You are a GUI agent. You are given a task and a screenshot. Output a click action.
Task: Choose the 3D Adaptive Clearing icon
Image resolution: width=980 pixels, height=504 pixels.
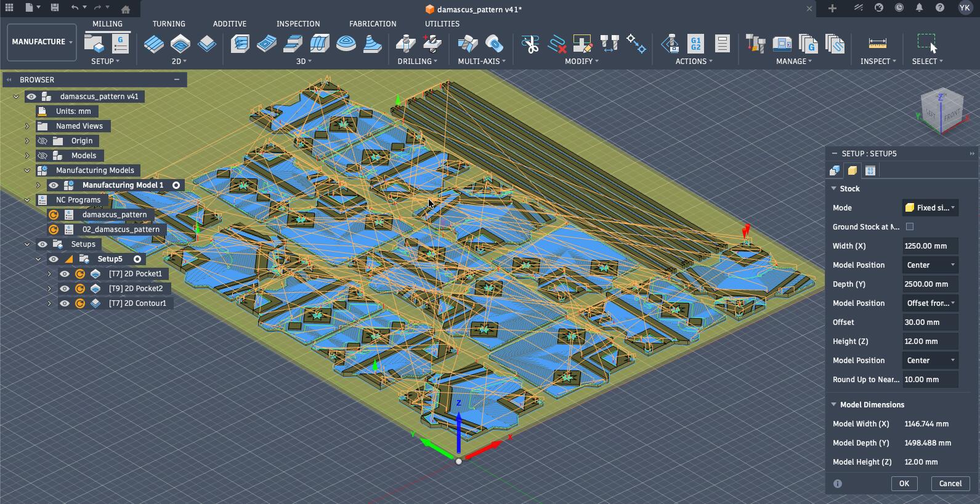pos(240,44)
